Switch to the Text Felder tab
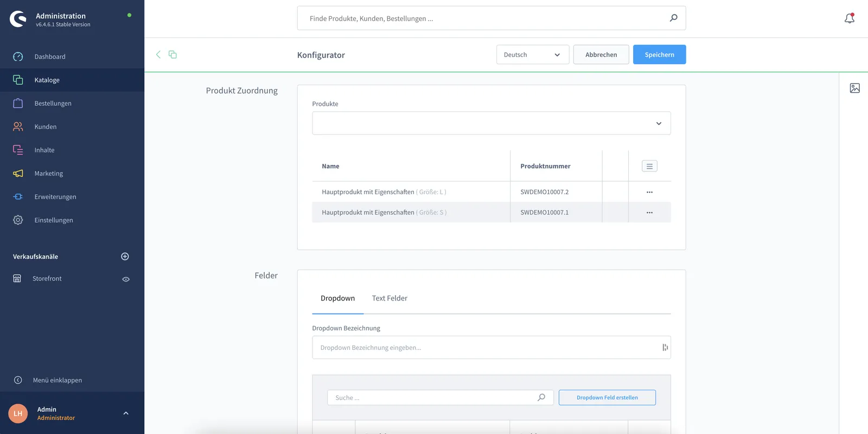Viewport: 868px width, 434px height. pyautogui.click(x=390, y=298)
